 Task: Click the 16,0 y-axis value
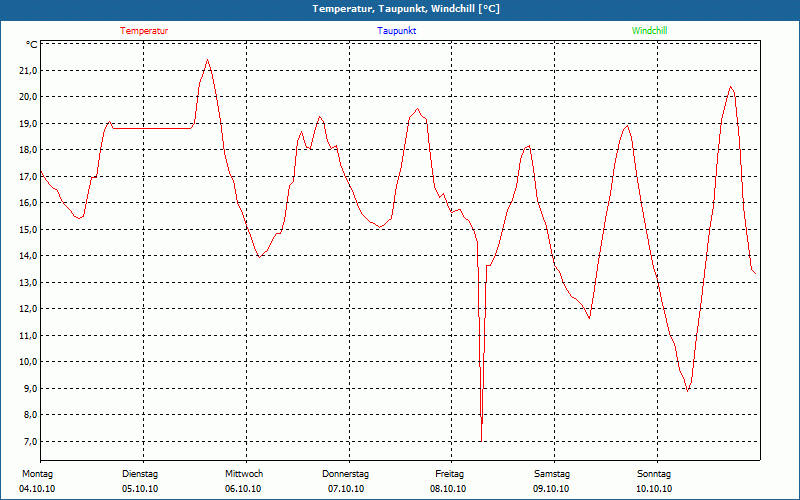29,203
